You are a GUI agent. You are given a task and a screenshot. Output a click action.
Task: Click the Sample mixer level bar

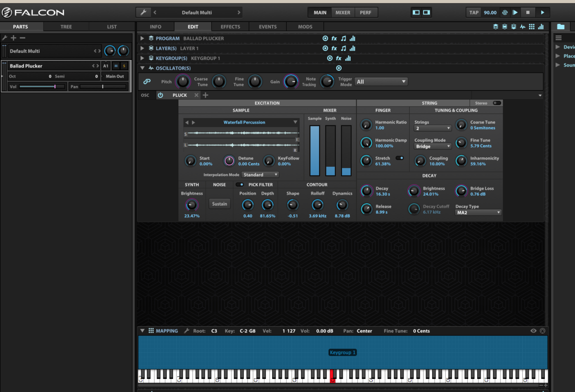315,151
